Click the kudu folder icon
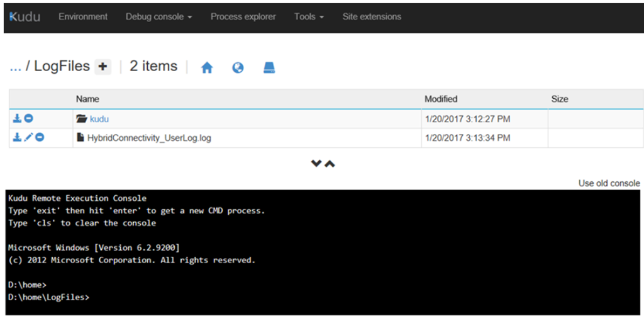 point(82,119)
